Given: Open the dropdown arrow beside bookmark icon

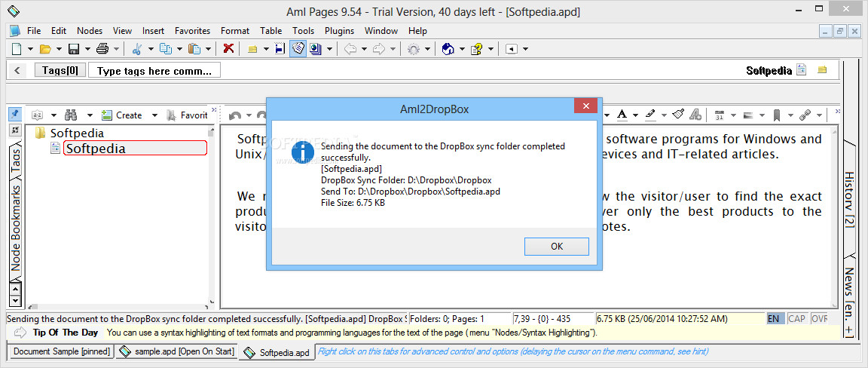Looking at the screenshot, I should pos(790,115).
